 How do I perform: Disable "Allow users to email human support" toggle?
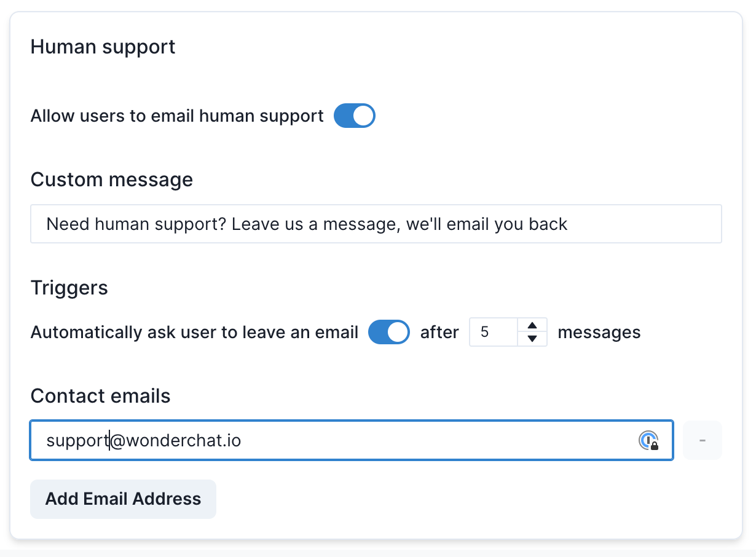coord(355,116)
